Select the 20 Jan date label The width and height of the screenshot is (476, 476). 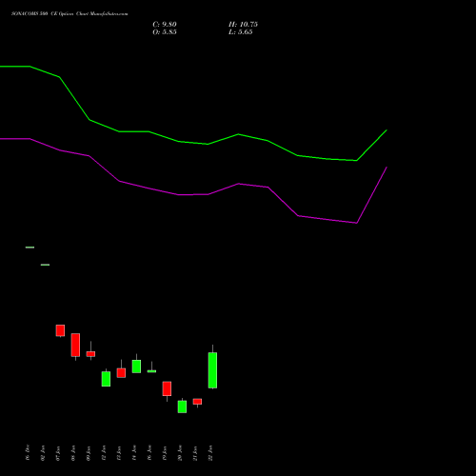pyautogui.click(x=180, y=453)
